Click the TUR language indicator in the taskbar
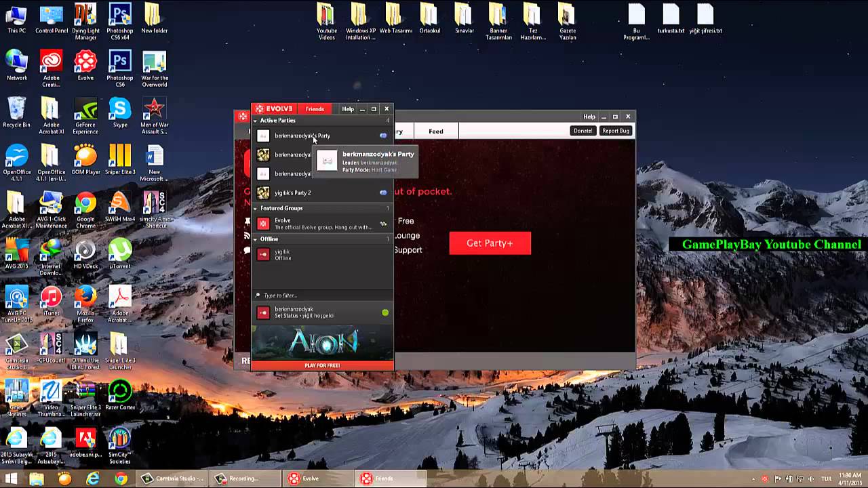Screen dimensions: 868x488 [x=827, y=479]
